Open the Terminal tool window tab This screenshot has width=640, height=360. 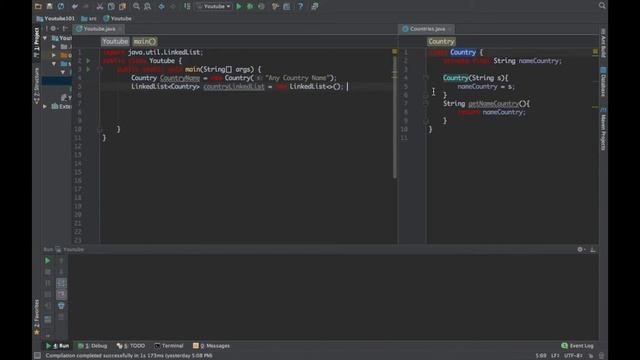point(169,346)
